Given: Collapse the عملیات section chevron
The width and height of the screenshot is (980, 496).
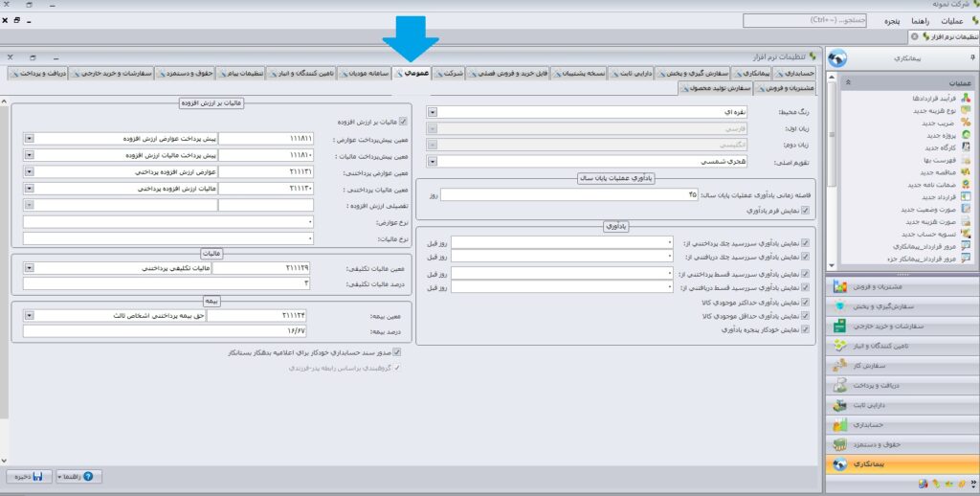Looking at the screenshot, I should point(848,82).
